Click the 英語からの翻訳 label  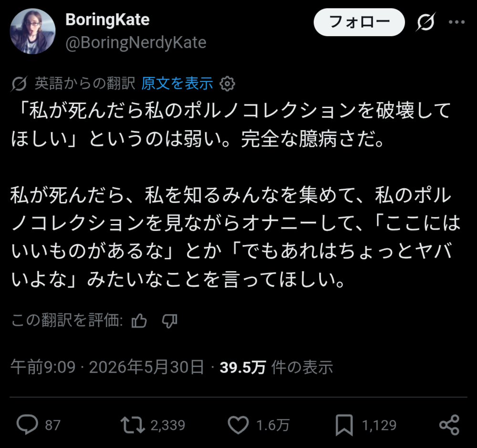point(85,83)
